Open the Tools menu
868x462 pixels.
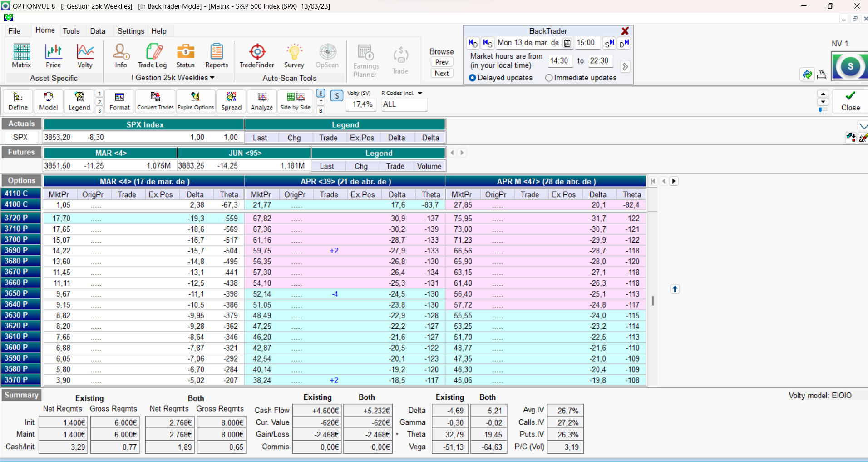pyautogui.click(x=71, y=31)
